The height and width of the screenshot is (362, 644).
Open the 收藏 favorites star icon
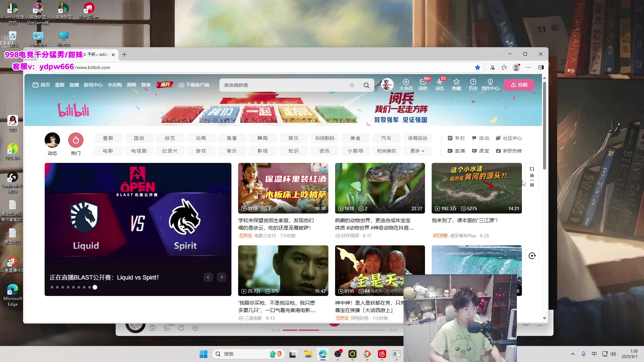(x=456, y=84)
